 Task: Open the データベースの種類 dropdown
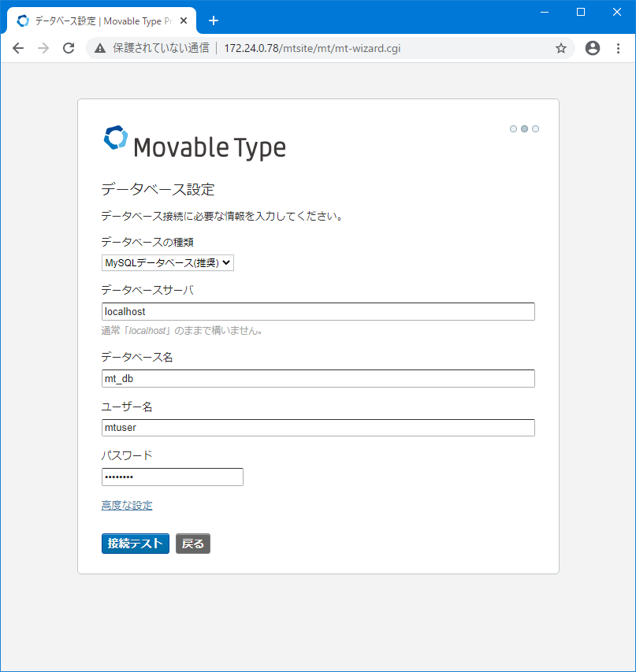(x=167, y=262)
